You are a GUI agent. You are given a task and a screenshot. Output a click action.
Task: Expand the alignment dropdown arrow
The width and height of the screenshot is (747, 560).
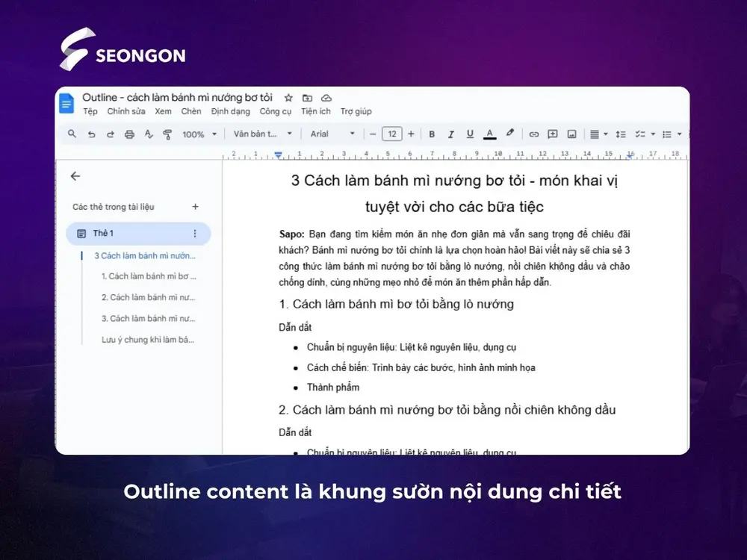tap(606, 134)
